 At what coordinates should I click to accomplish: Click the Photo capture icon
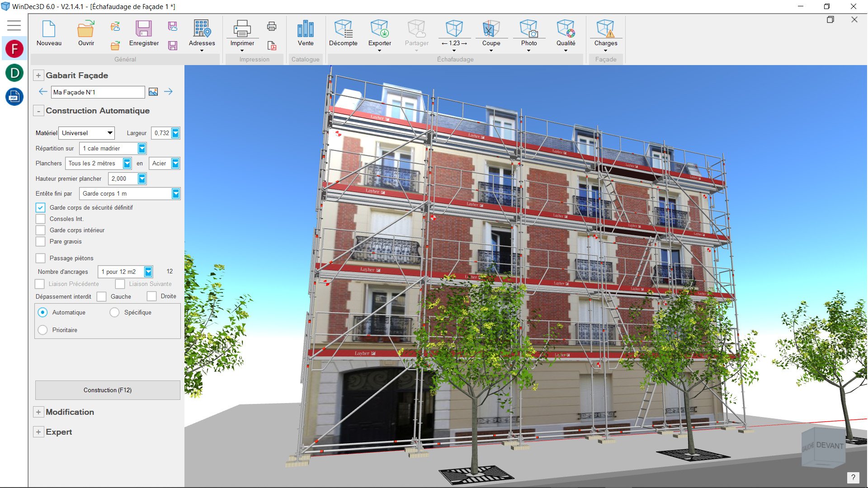[528, 29]
